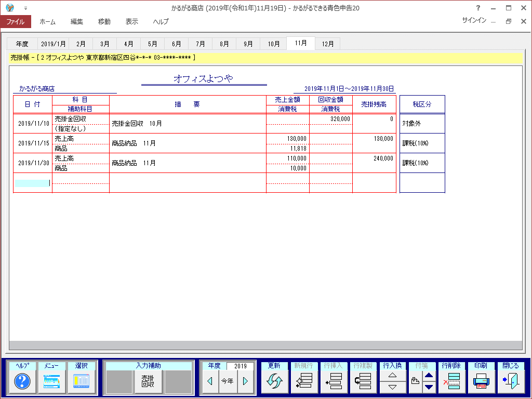Click the empty date input cell
Screen dimensions: 532x399
tap(33, 183)
